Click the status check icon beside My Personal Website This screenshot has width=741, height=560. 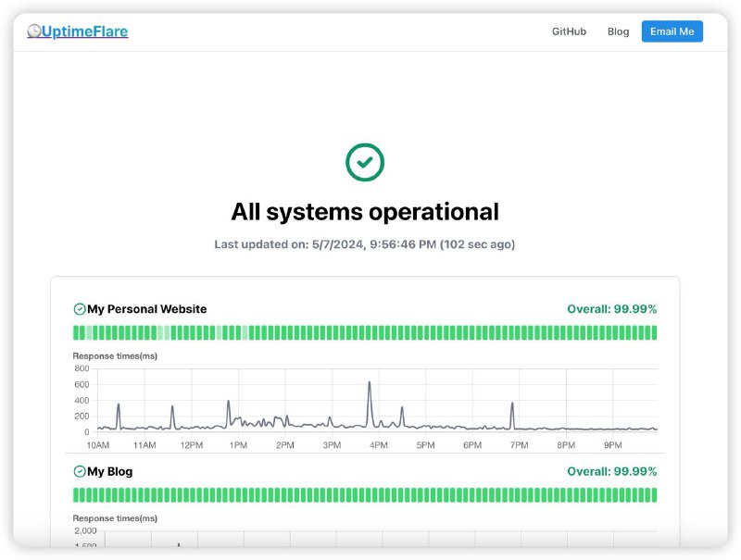[78, 308]
